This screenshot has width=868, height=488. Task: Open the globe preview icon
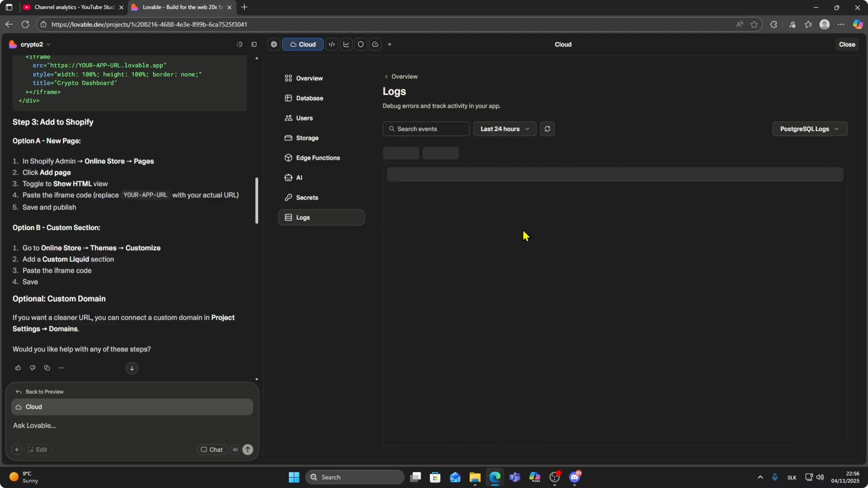(x=274, y=44)
